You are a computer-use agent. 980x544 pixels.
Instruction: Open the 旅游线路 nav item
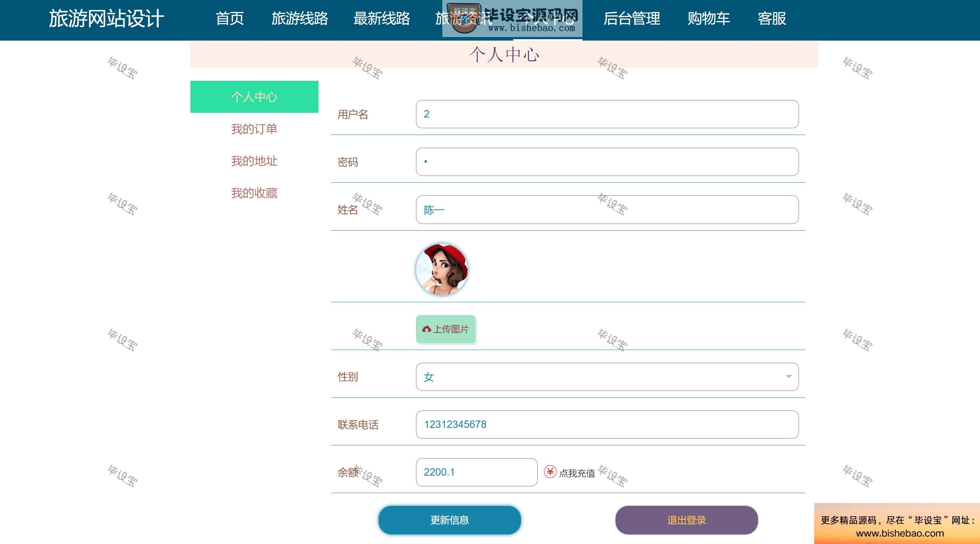tap(300, 18)
